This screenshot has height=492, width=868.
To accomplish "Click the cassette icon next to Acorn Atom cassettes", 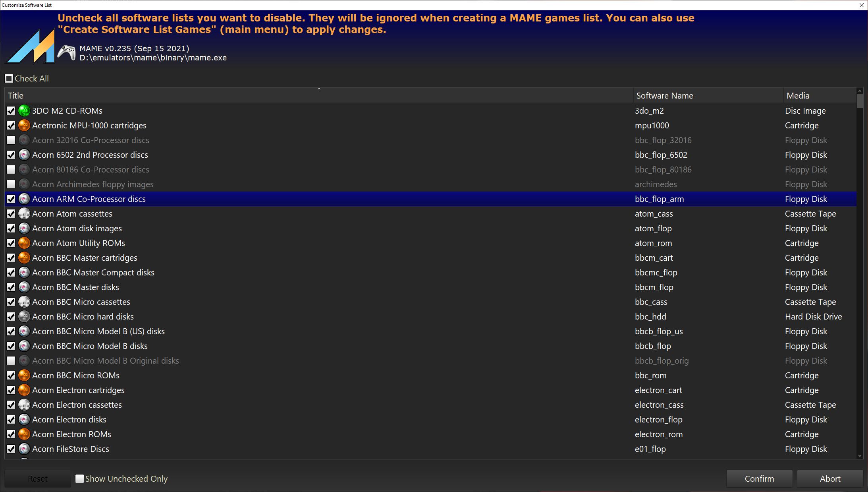I will pos(24,213).
